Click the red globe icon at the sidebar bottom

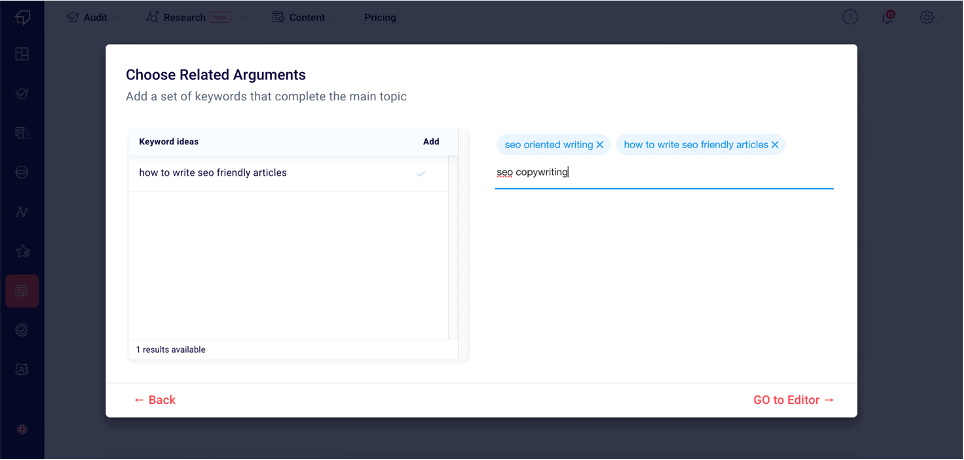tap(22, 429)
